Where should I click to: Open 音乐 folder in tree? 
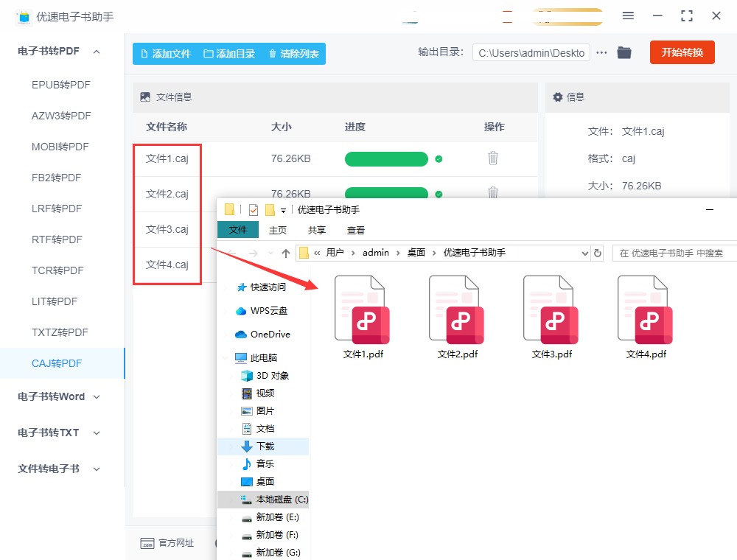(x=257, y=464)
